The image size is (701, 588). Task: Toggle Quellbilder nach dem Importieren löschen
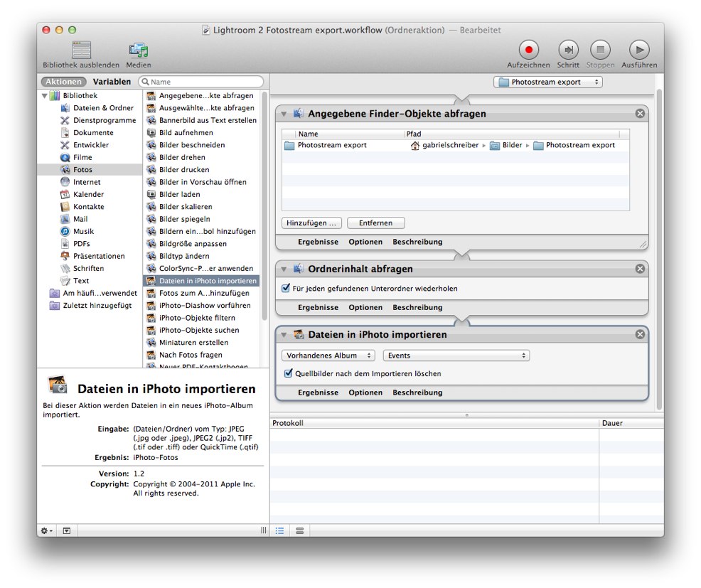pos(289,373)
